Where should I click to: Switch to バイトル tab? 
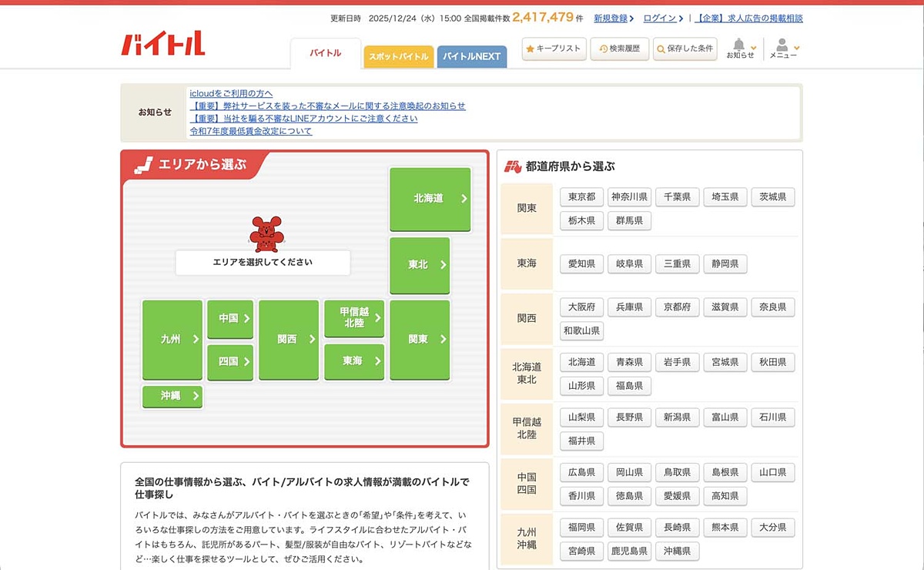click(x=325, y=53)
